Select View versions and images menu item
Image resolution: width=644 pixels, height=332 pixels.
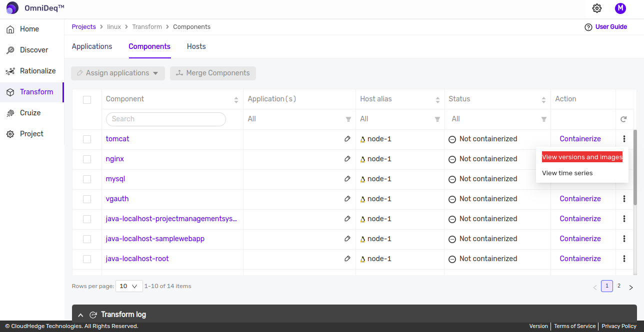pyautogui.click(x=582, y=157)
